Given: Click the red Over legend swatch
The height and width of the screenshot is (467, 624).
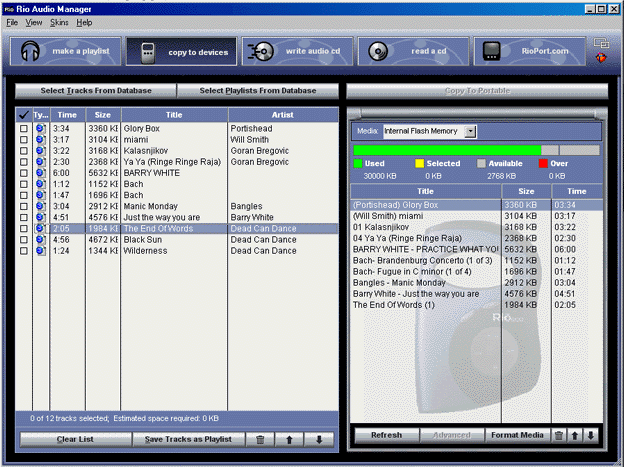Looking at the screenshot, I should (x=543, y=163).
